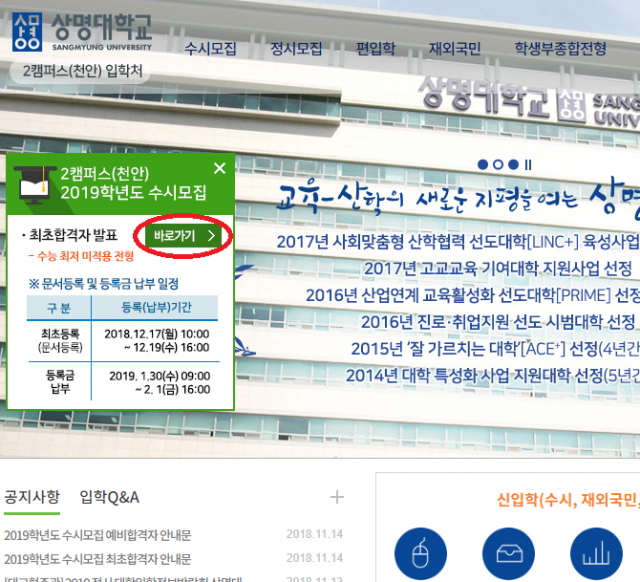Click the 2017년 고교교육 기여대학 지원사업 선정 line
Image resolution: width=640 pixels, height=582 pixels.
tap(498, 268)
